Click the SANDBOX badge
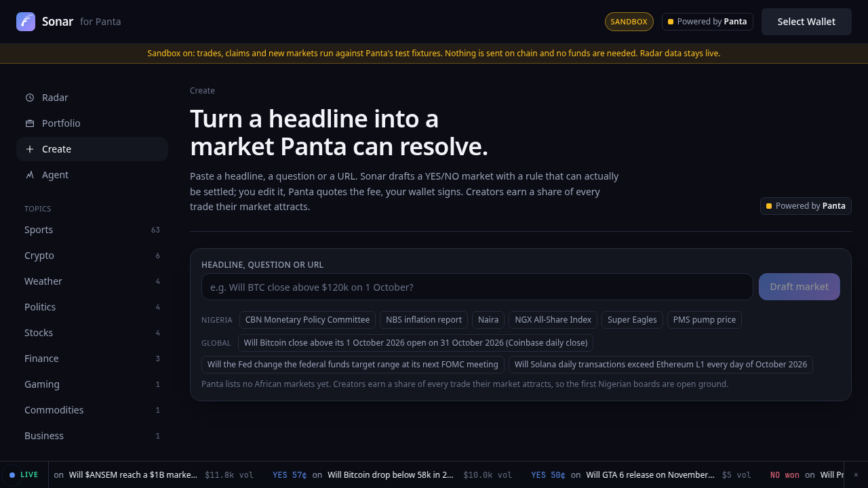This screenshot has height=488, width=868. (x=629, y=22)
